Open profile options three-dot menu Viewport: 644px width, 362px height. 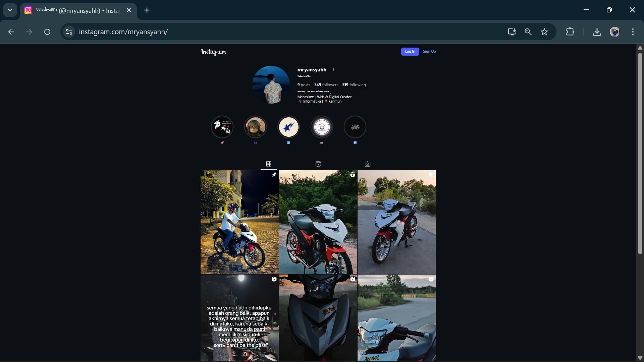[333, 70]
